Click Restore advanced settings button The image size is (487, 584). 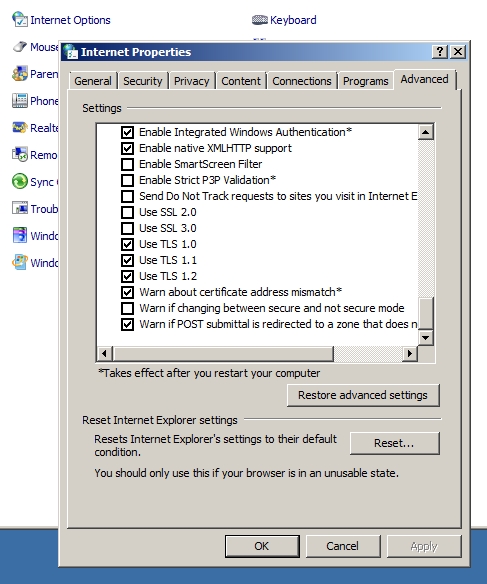click(363, 395)
